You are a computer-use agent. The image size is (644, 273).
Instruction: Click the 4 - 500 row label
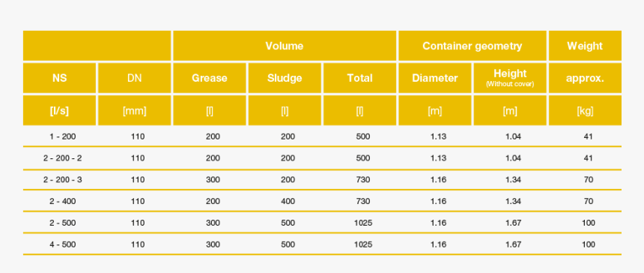(63, 244)
